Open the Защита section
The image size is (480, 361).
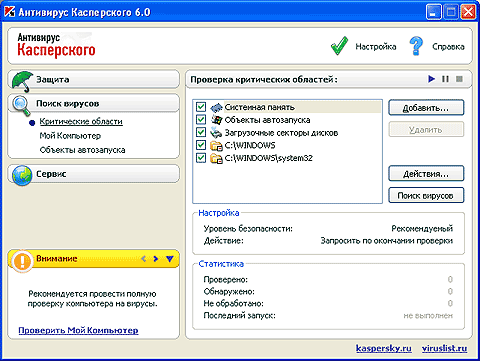point(94,79)
